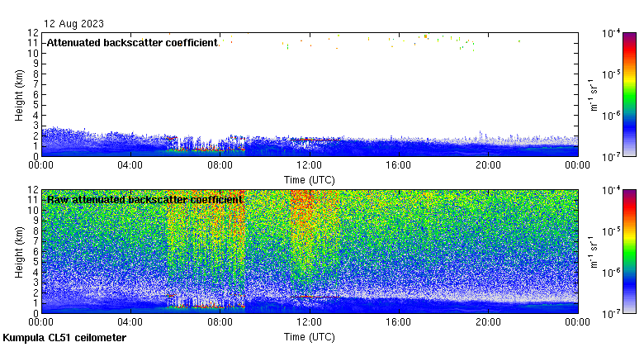Click the height tick label 6 of top plot

point(36,94)
